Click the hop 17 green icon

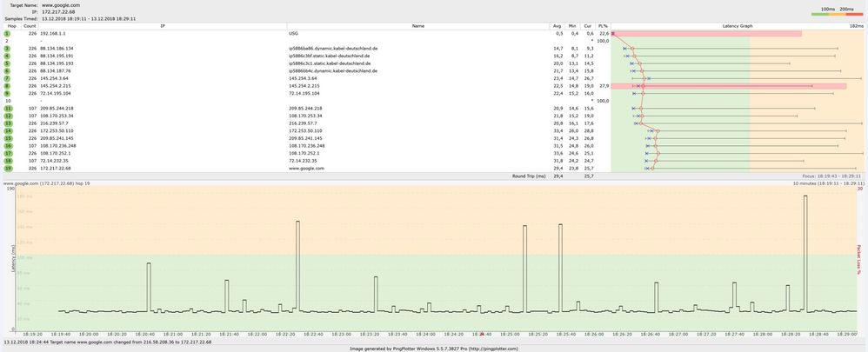click(7, 153)
